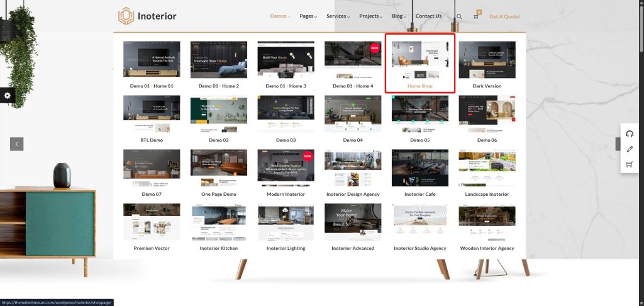Screen dimensions: 644x306
Task: Choose the RTL Demo thumbnail
Action: coord(152,114)
